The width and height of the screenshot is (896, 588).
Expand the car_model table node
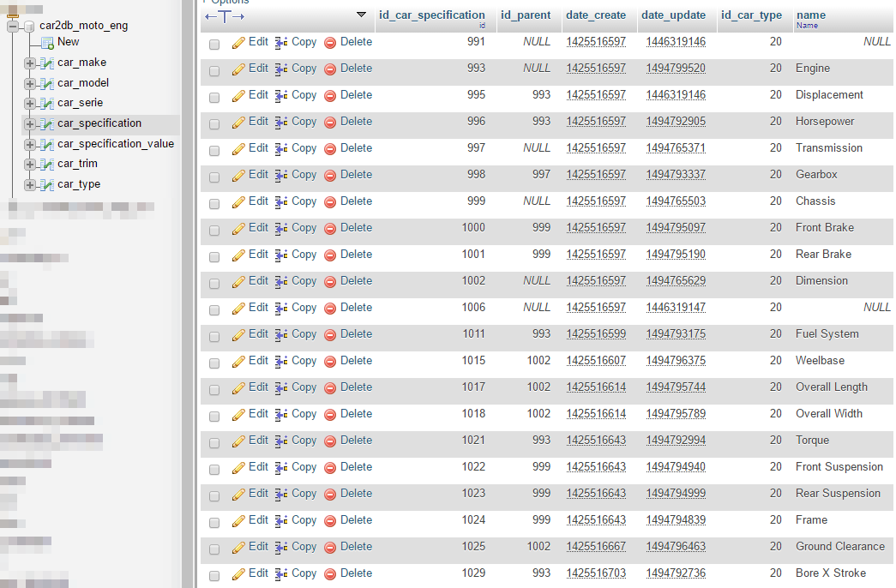click(30, 83)
